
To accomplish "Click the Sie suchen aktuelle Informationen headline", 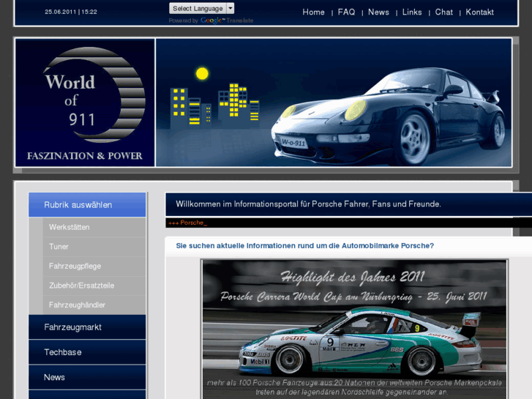I will [x=304, y=245].
